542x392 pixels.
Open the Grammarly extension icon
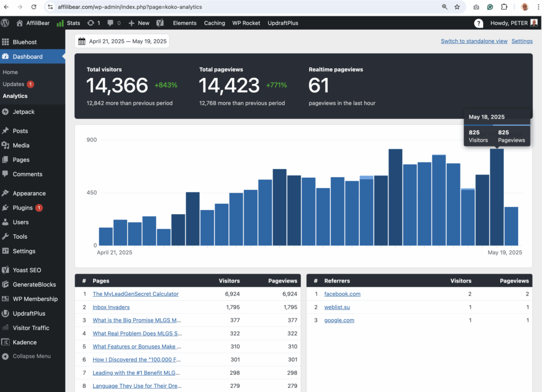[490, 7]
